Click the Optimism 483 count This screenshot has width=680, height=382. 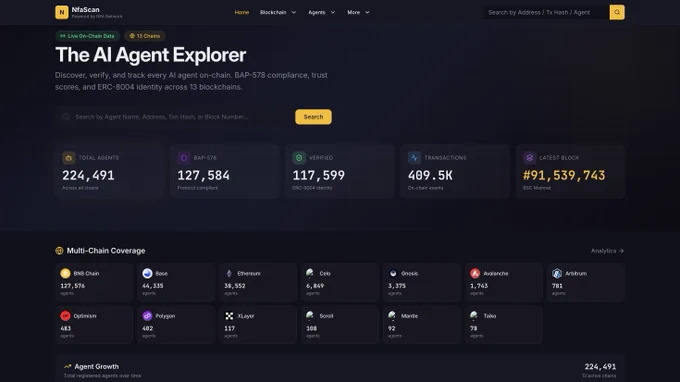[65, 328]
